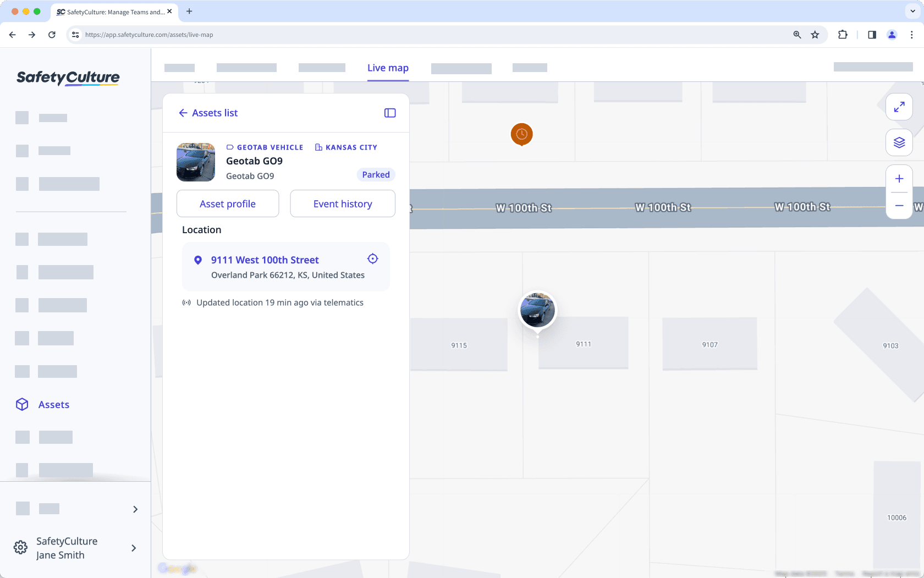This screenshot has height=578, width=924.
Task: Open the map layers selector icon
Action: pyautogui.click(x=899, y=142)
